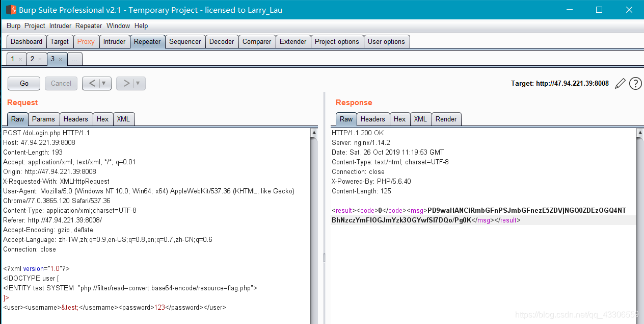
Task: Open the Window menu
Action: [x=118, y=26]
